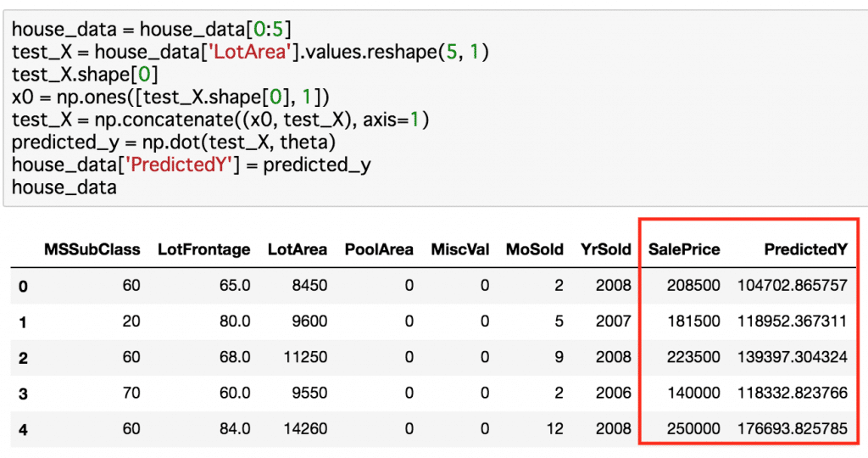Click the YrSold 2008 in row 0
Image resolution: width=868 pixels, height=458 pixels.
[614, 285]
